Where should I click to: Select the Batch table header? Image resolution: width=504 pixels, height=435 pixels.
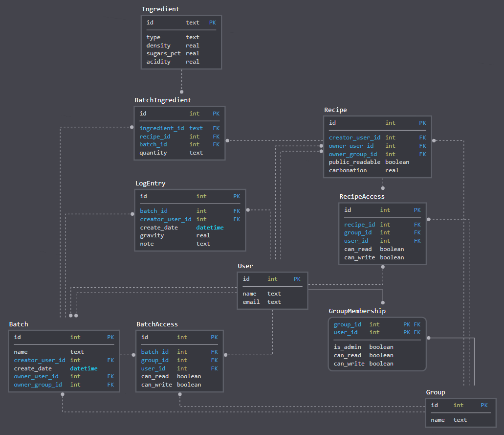[x=19, y=324]
